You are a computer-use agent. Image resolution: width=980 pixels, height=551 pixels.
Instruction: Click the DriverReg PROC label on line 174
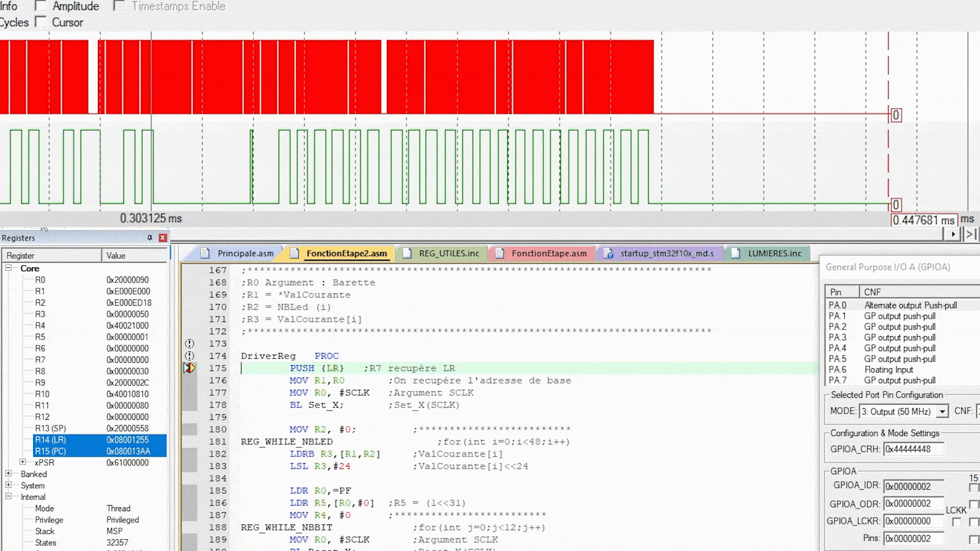tap(290, 356)
